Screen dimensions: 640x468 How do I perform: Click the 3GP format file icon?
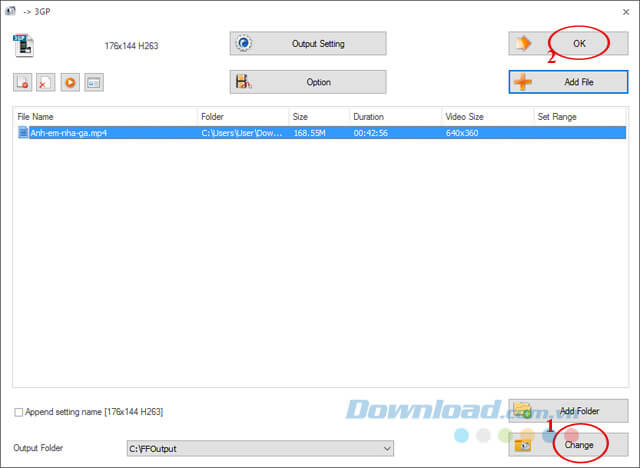23,45
